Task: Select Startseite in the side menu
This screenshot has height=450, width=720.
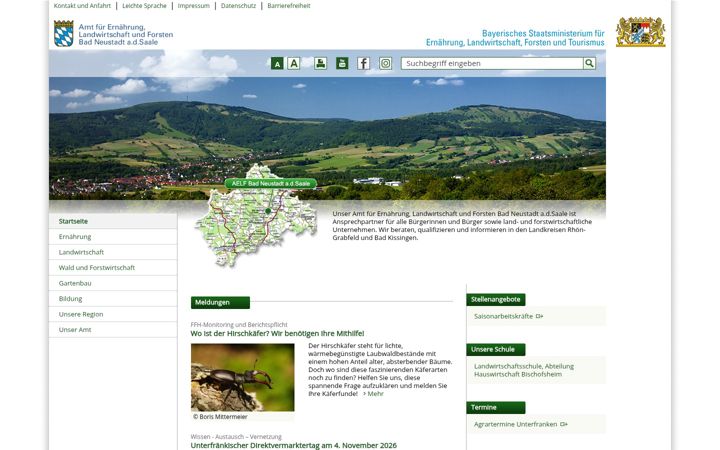Action: coord(113,221)
